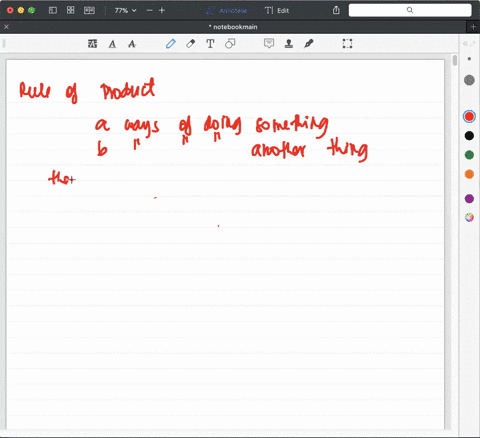Image resolution: width=480 pixels, height=438 pixels.
Task: Pick the green color swatch
Action: 469,155
